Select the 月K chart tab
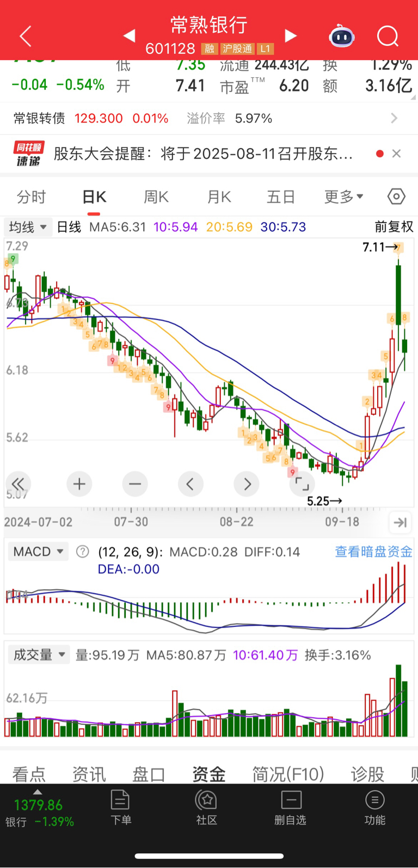The height and width of the screenshot is (868, 418). [x=219, y=197]
